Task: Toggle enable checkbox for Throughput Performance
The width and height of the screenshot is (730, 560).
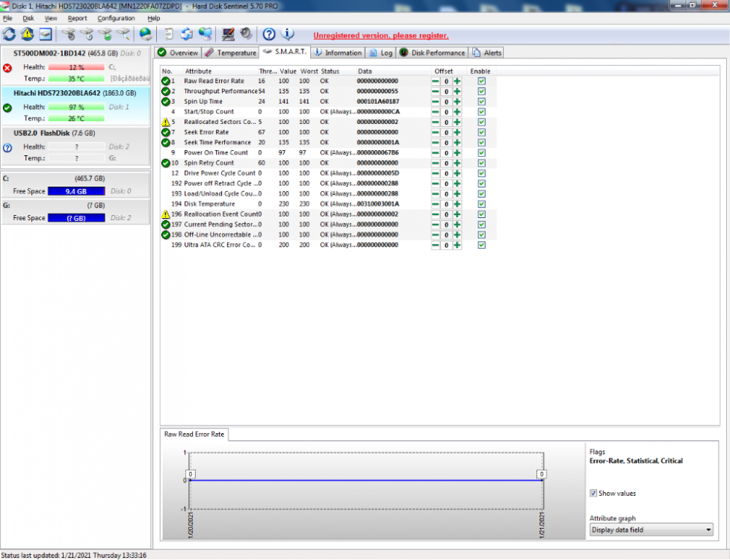Action: point(481,91)
